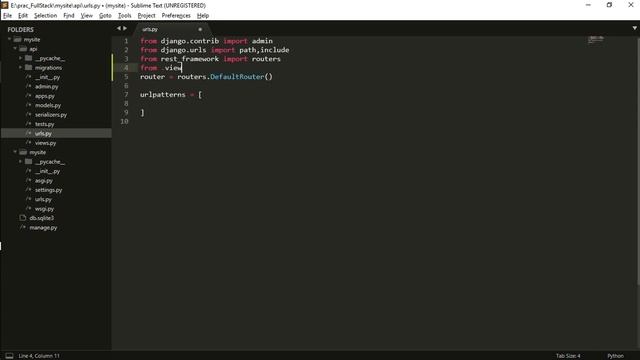Click the FOLDERS sidebar heading
This screenshot has width=640, height=360.
[x=20, y=29]
